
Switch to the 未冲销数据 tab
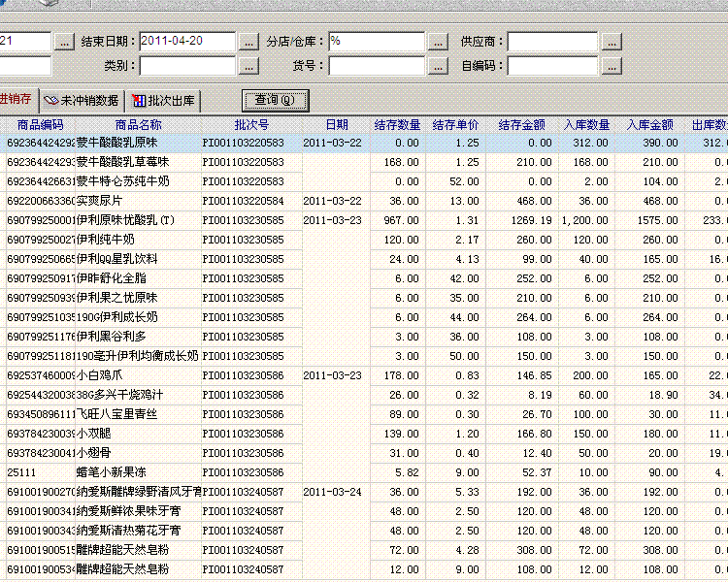(82, 100)
